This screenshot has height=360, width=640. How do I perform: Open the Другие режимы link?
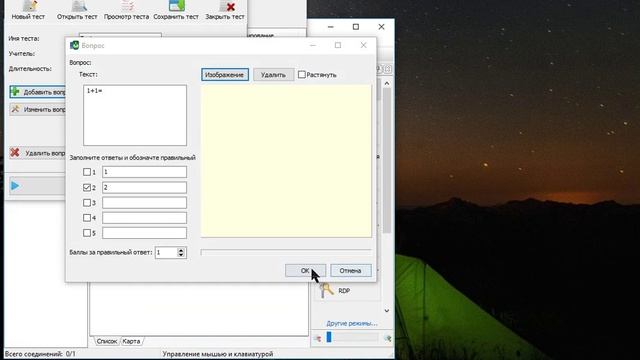click(x=352, y=323)
